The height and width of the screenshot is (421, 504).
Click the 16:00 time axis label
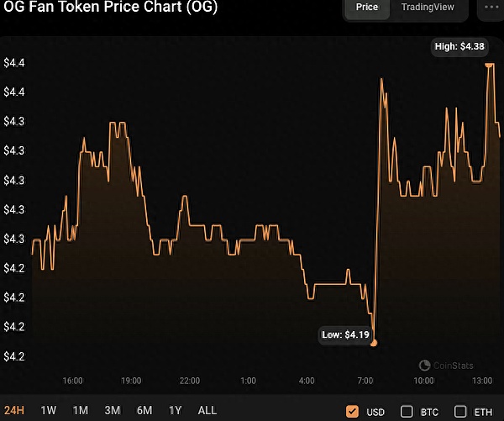coord(72,382)
